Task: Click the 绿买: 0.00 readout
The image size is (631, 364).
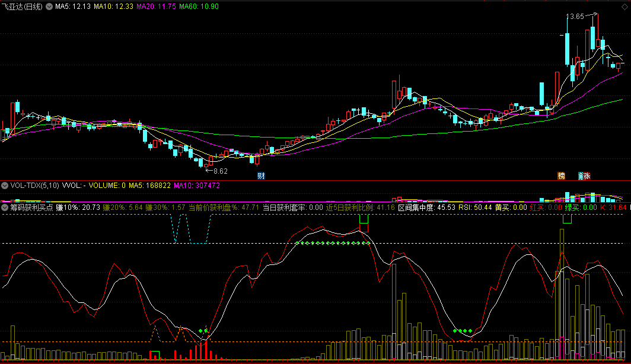Action: click(x=581, y=207)
